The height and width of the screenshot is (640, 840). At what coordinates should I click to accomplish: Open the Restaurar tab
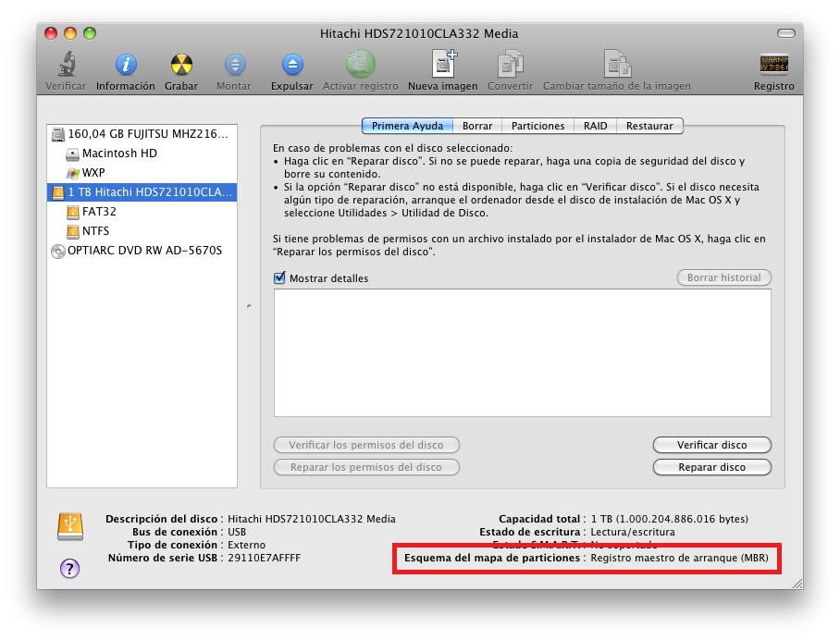click(x=649, y=126)
